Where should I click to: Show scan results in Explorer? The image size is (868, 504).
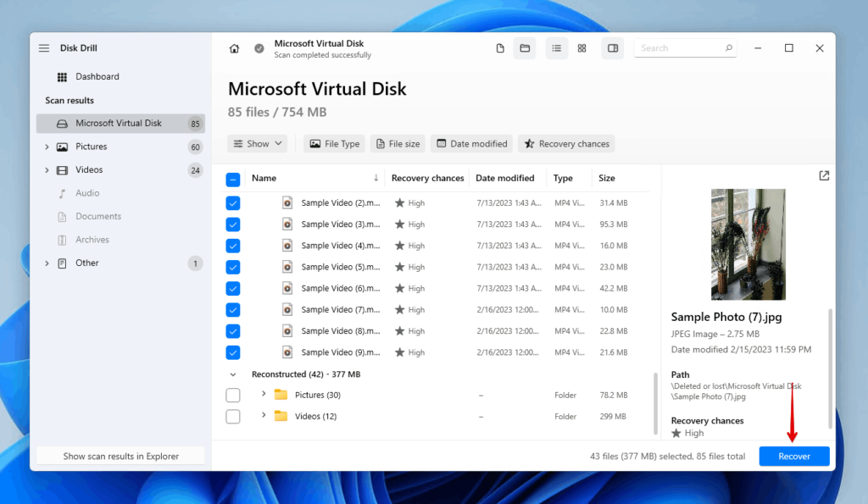[x=120, y=455]
